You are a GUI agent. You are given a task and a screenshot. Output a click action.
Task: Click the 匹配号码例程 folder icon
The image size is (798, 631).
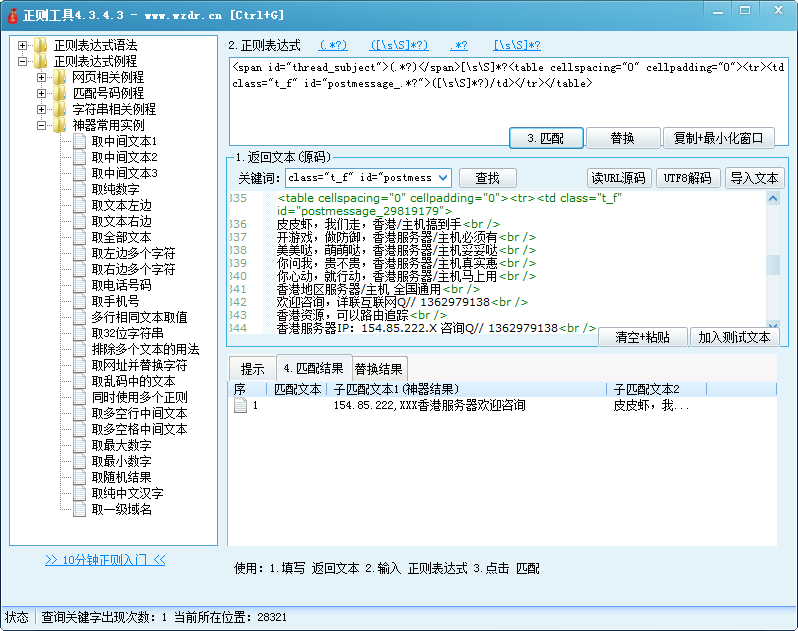point(60,93)
